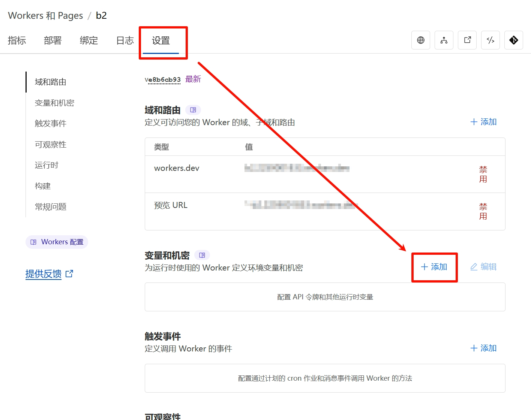Switch to the 指标 tab
531x420 pixels.
pyautogui.click(x=17, y=40)
